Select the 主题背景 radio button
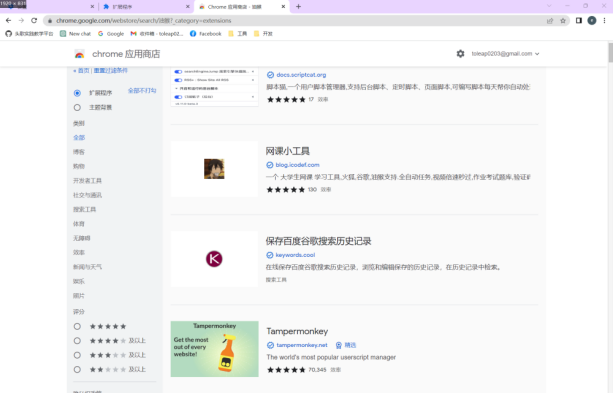Viewport: 614px width, 394px height. [77, 107]
